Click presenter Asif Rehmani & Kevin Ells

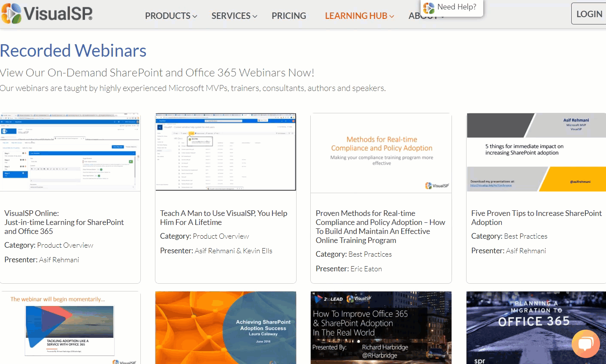233,251
